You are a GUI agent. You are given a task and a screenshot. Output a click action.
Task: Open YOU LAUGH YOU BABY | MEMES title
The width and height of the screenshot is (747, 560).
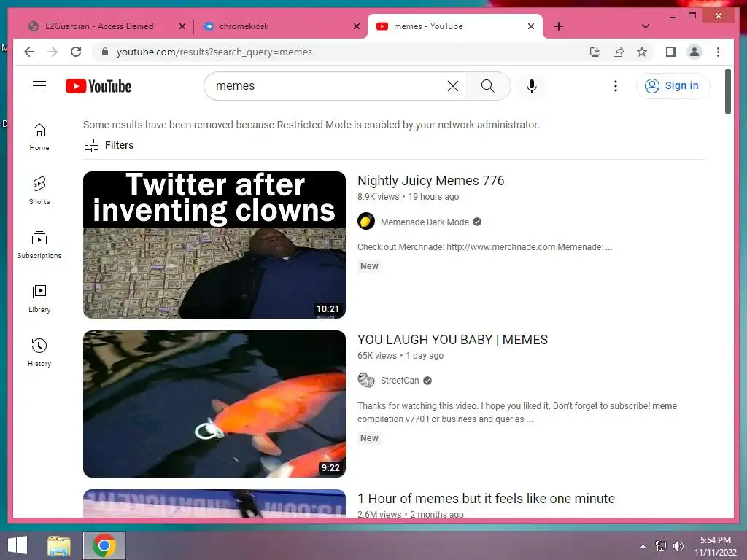point(452,340)
